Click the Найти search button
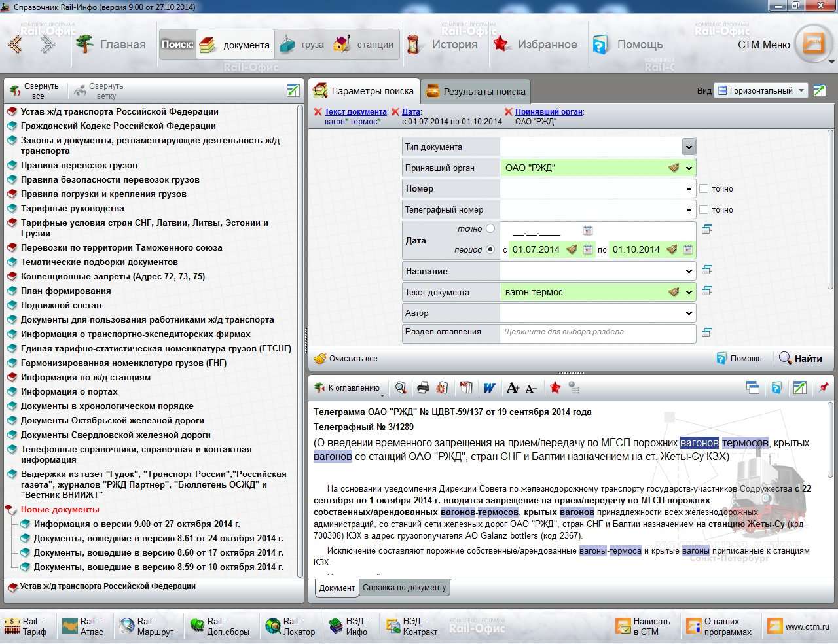Viewport: 838px width, 644px height. click(x=800, y=358)
